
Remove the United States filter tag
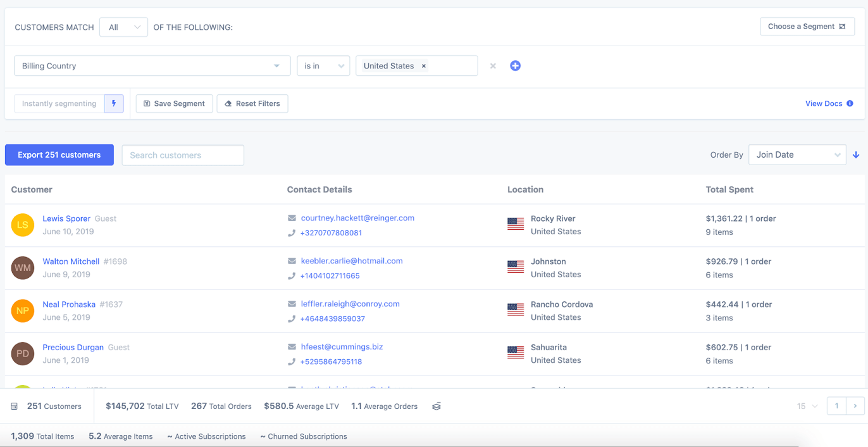click(x=424, y=65)
